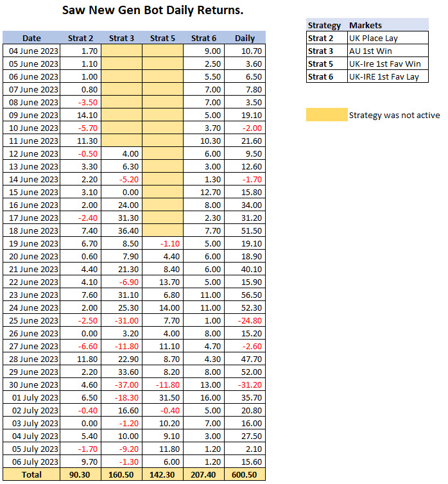Image resolution: width=448 pixels, height=484 pixels.
Task: Click the "UK Place Lay" market cell
Action: tap(388, 38)
